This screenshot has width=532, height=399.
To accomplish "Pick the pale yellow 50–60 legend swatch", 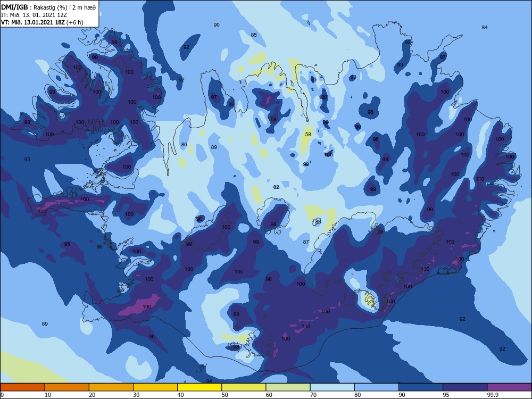I will pyautogui.click(x=244, y=387).
